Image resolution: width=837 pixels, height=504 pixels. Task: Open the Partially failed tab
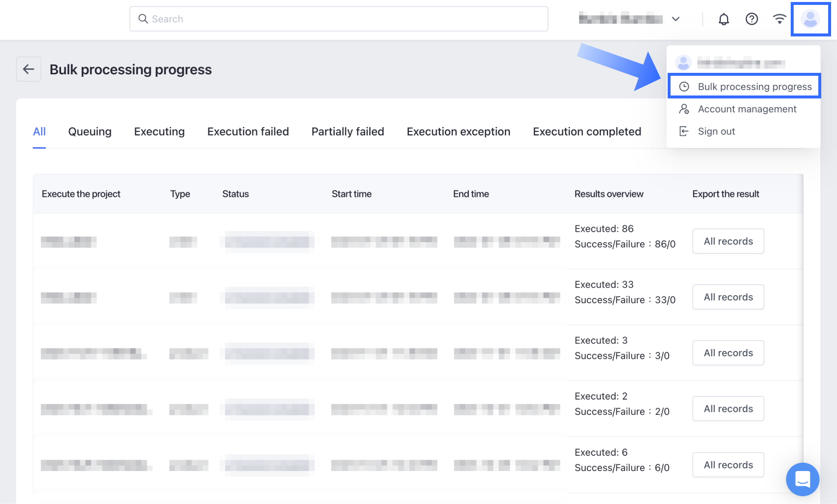coord(348,132)
